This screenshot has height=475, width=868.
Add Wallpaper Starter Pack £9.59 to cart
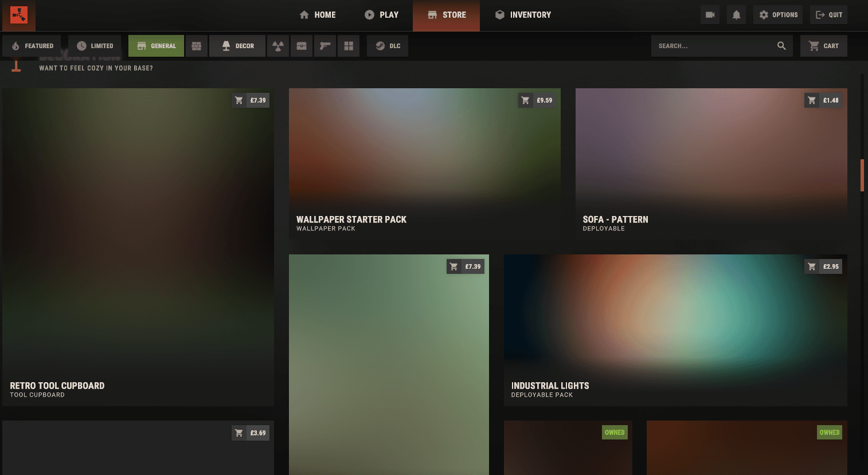pos(537,100)
